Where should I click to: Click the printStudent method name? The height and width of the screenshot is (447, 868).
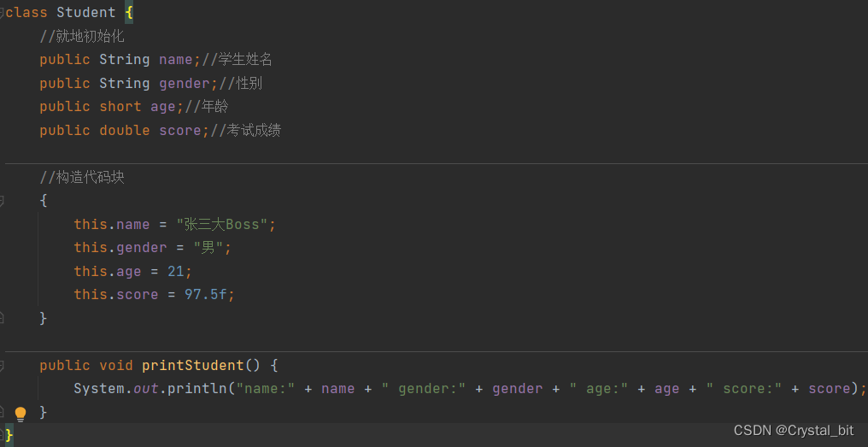192,366
